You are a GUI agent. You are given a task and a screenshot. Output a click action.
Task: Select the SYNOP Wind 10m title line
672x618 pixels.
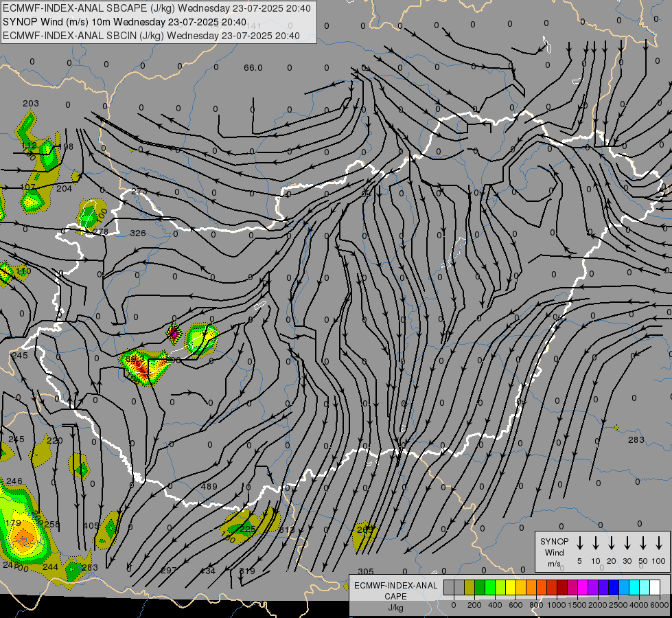pos(124,22)
